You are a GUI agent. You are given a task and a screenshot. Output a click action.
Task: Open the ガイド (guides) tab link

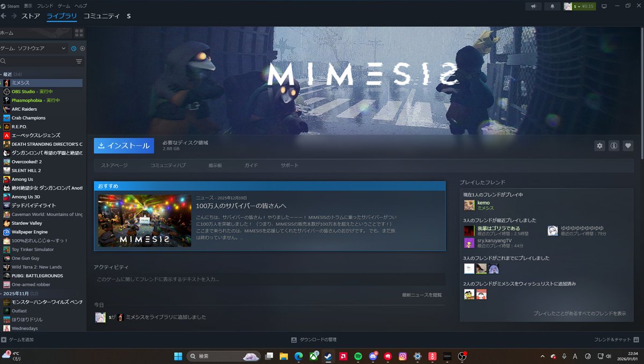[x=251, y=166]
